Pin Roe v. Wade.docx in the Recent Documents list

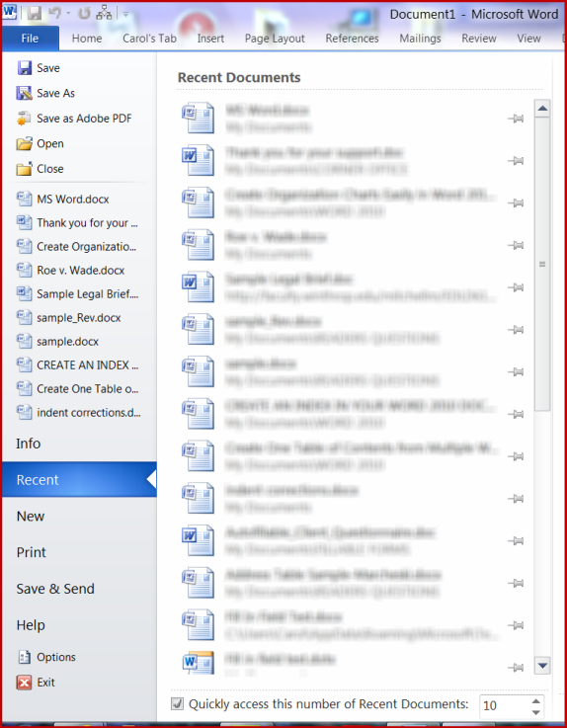pos(516,245)
